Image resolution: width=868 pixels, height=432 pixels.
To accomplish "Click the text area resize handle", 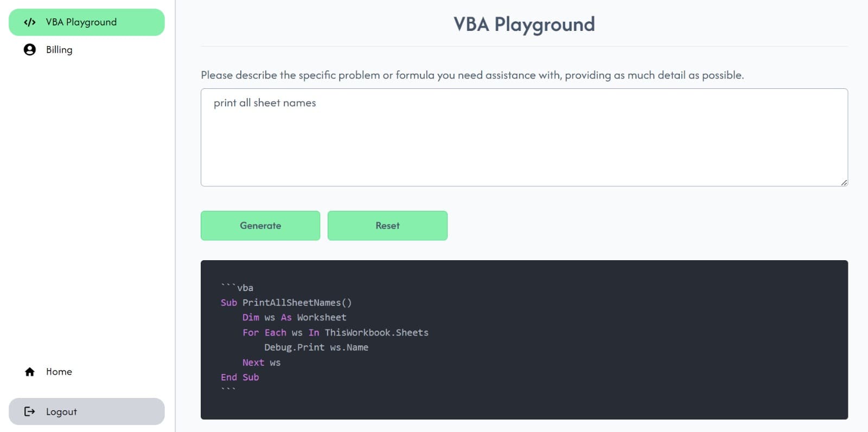I will pos(844,183).
